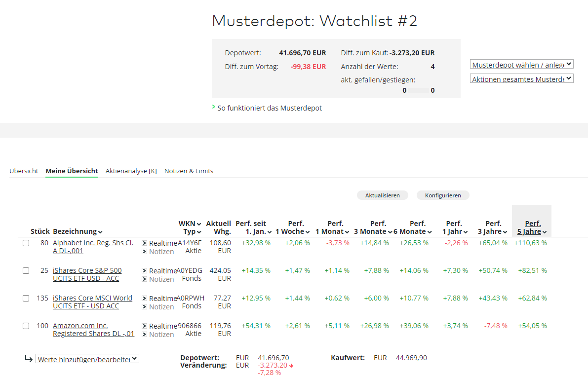Click Amazon price 119,76 EUR
The width and height of the screenshot is (588, 376).
pos(221,330)
